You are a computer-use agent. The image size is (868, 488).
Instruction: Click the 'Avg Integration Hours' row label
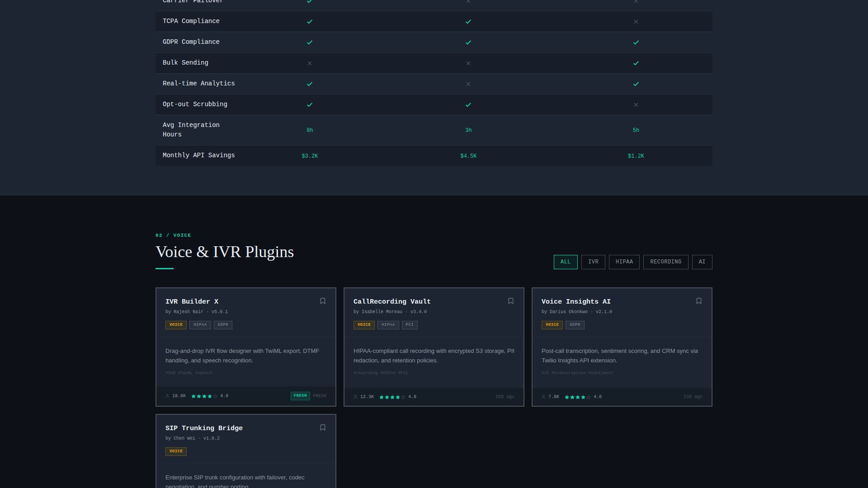[x=191, y=130]
